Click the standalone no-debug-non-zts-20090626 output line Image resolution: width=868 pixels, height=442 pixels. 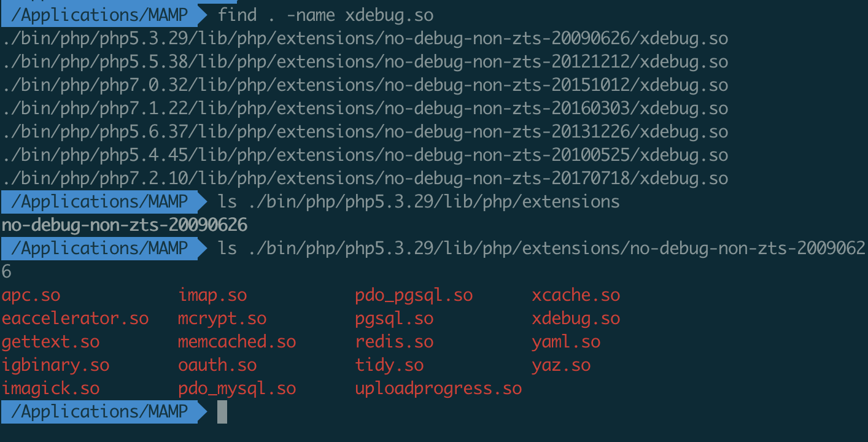(x=125, y=225)
